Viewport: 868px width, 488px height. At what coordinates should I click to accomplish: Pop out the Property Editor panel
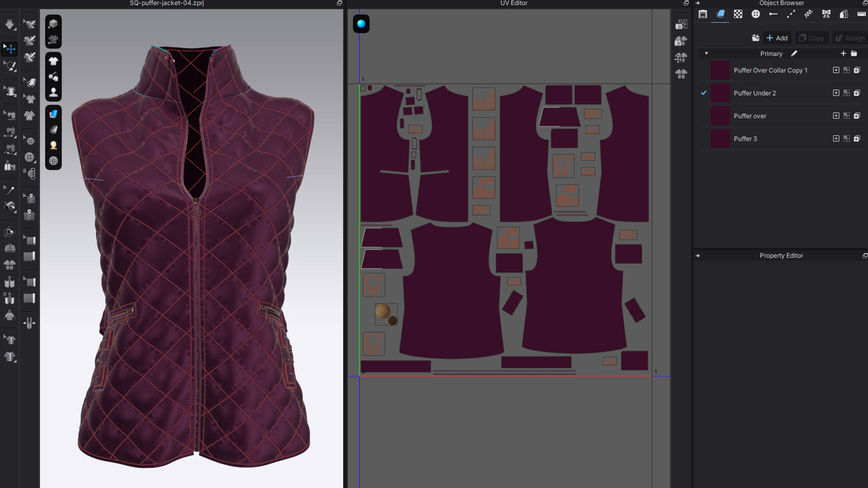865,256
